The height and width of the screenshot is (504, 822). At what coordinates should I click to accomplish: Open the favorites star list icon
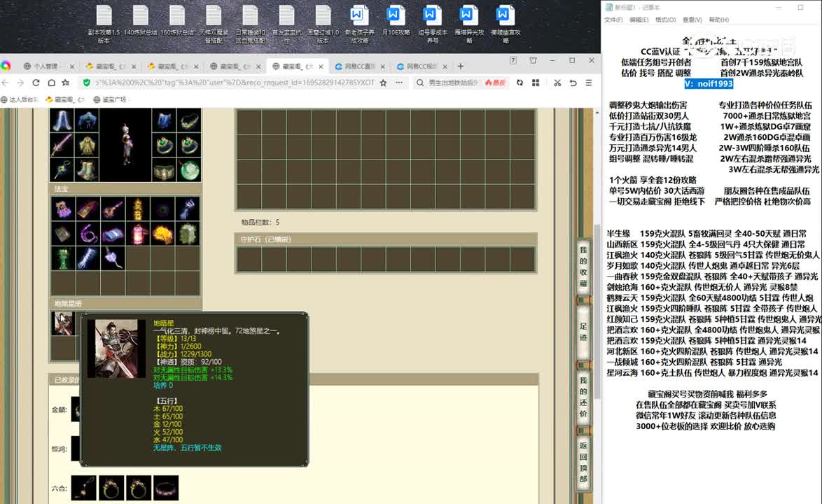pyautogui.click(x=66, y=83)
